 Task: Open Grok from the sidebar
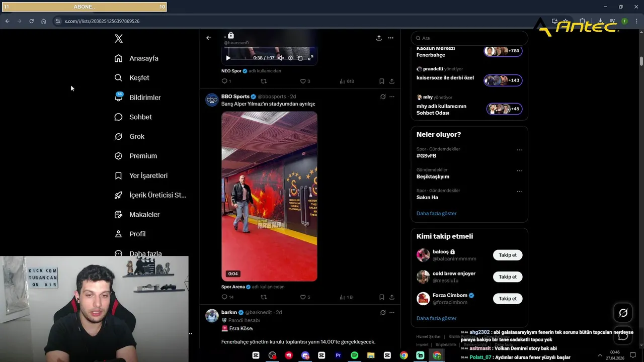tap(129, 137)
